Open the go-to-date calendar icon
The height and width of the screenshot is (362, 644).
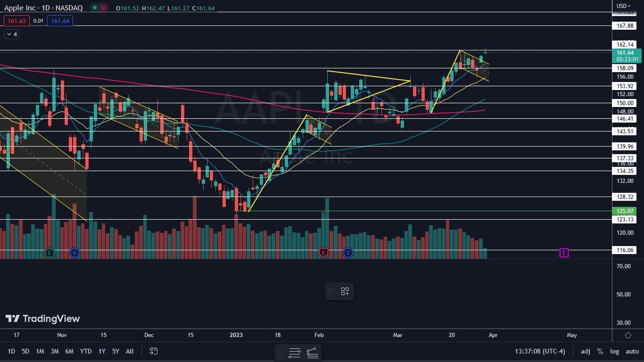click(x=153, y=351)
